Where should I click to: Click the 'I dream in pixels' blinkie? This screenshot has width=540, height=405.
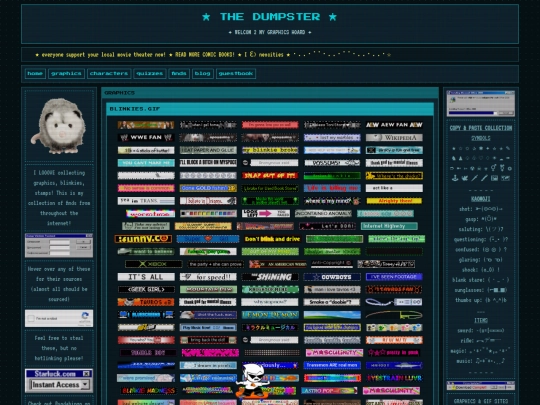208,365
